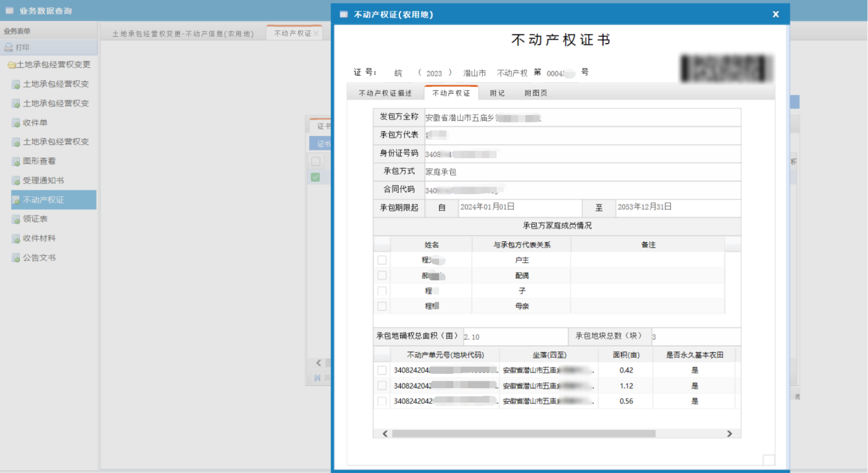Viewport: 868px width, 473px height.
Task: Click the 领证表 document icon
Action: [16, 219]
